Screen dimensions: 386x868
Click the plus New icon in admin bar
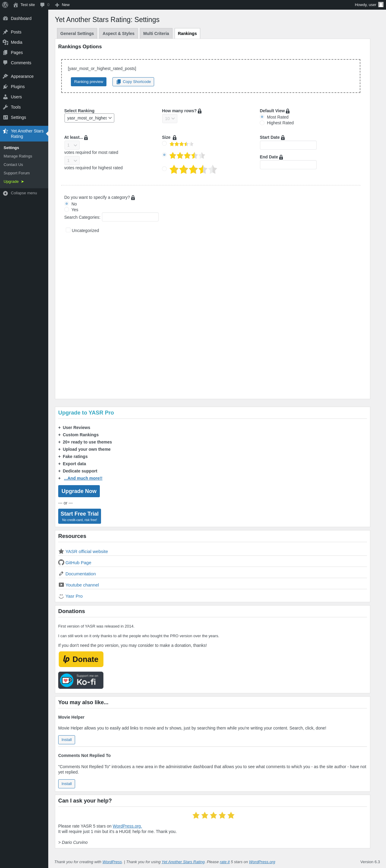point(57,5)
